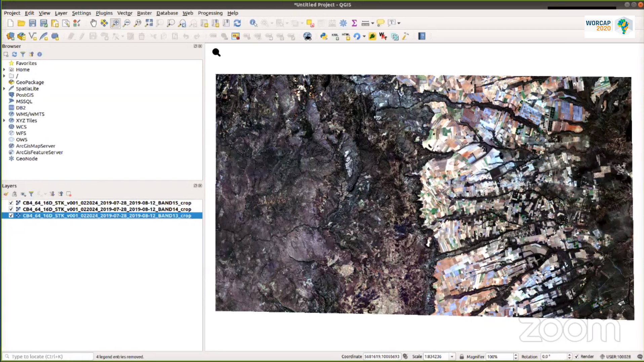Open the Vector menu

pyautogui.click(x=125, y=13)
